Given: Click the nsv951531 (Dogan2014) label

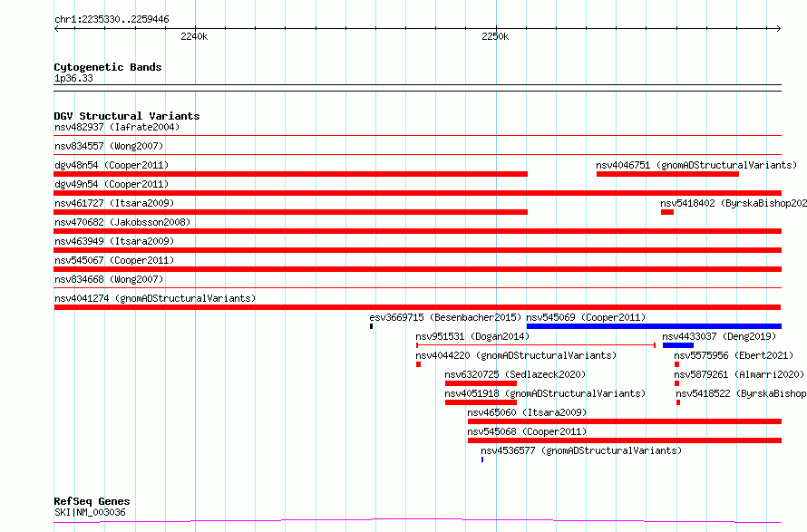Looking at the screenshot, I should point(472,336).
